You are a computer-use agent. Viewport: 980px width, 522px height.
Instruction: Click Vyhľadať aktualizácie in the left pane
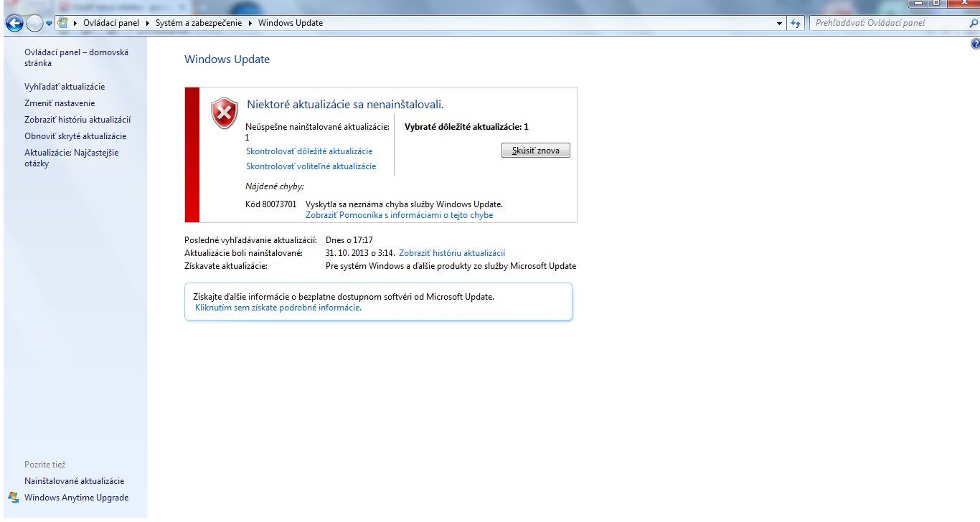click(65, 87)
